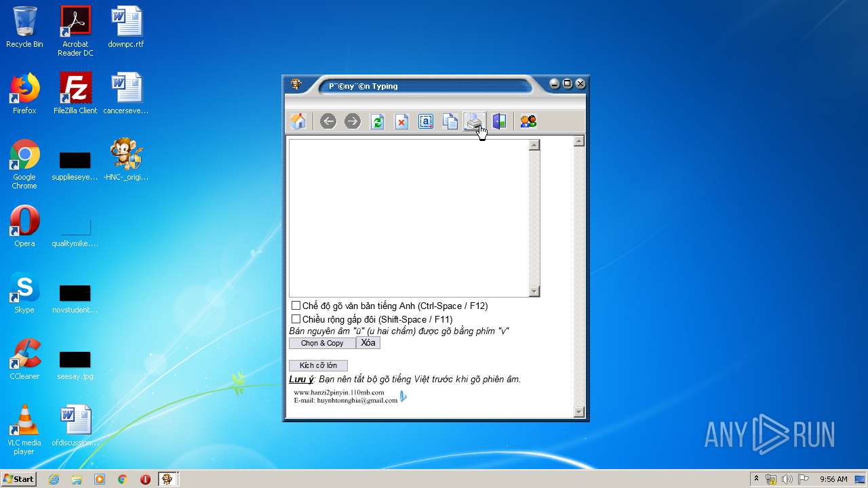The image size is (868, 488).
Task: Open Opera from the taskbar
Action: click(145, 479)
